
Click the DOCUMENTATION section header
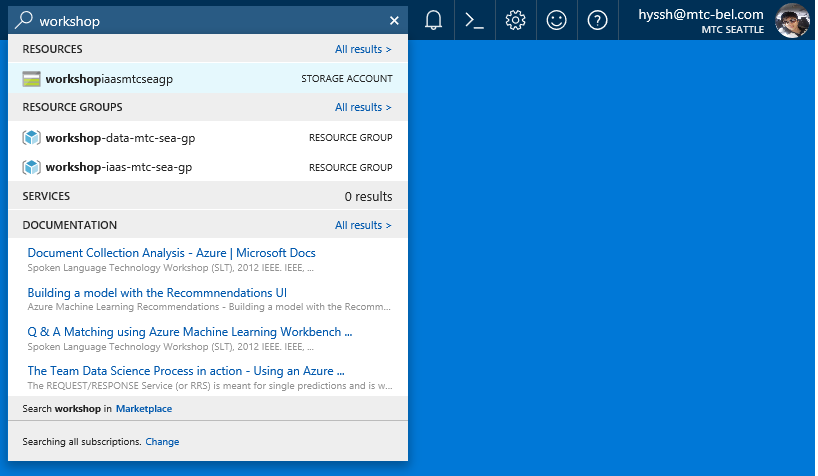(69, 225)
